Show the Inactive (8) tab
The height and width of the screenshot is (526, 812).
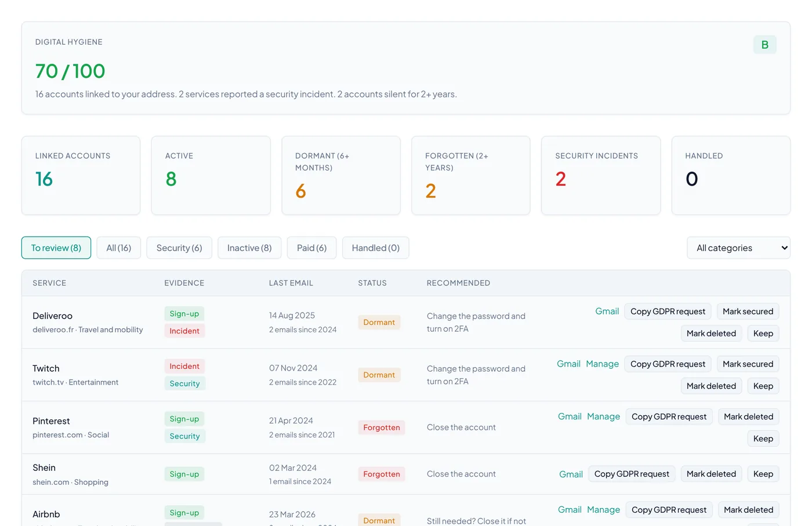(249, 248)
